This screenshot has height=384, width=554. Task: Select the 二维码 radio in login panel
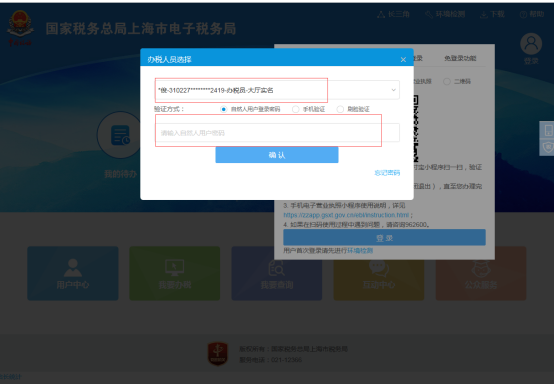pos(447,82)
